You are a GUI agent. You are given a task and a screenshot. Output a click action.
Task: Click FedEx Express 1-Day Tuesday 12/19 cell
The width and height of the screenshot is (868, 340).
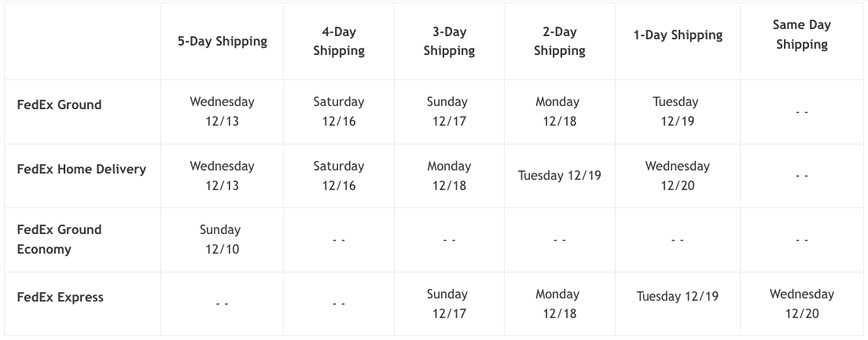678,304
